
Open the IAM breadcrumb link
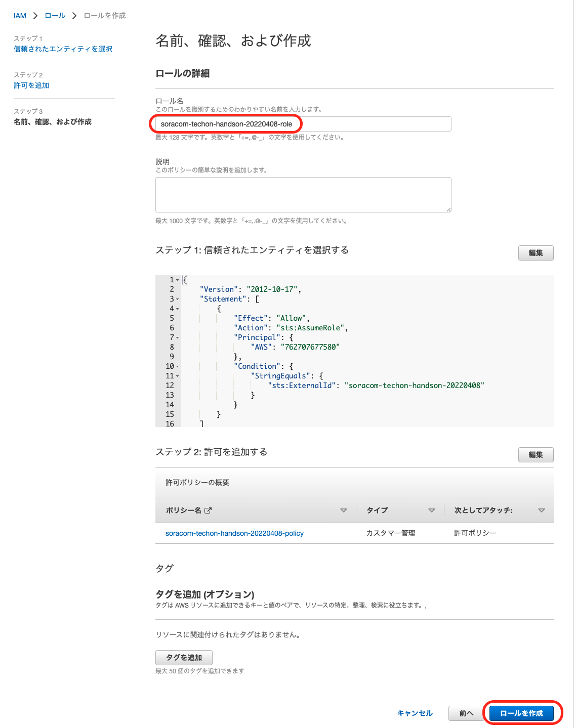(20, 16)
